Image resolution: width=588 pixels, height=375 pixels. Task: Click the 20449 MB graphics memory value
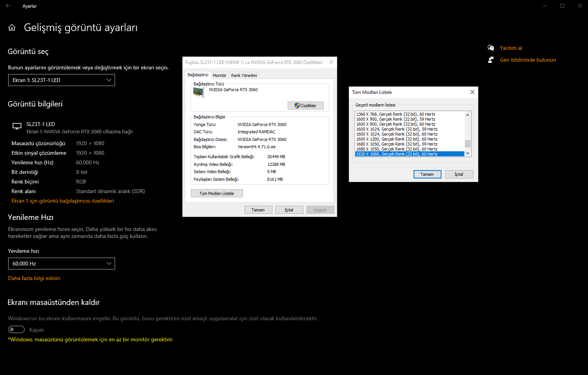pyautogui.click(x=276, y=157)
